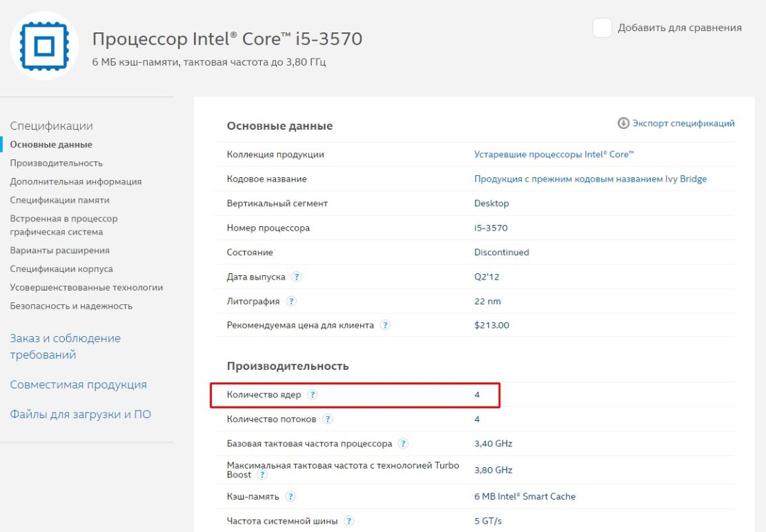Click the 3,80 GHz Turbo Boost value
Viewport: 766px width, 532px height.
493,470
